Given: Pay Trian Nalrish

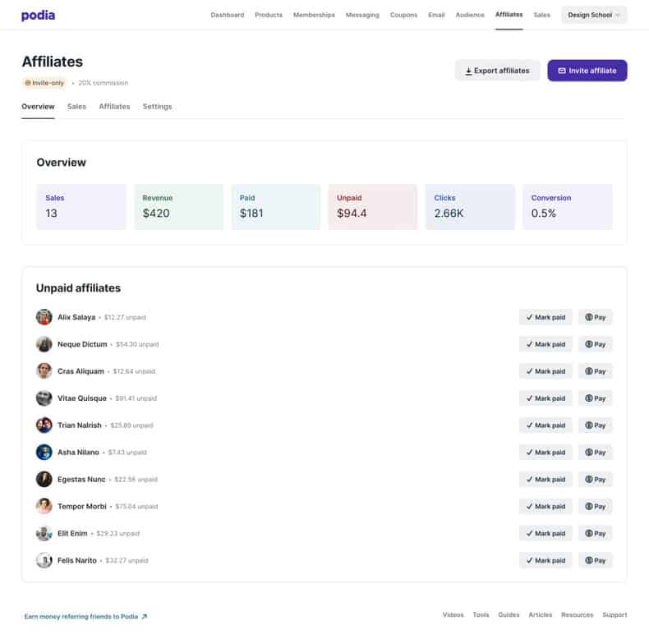Looking at the screenshot, I should click(x=596, y=425).
